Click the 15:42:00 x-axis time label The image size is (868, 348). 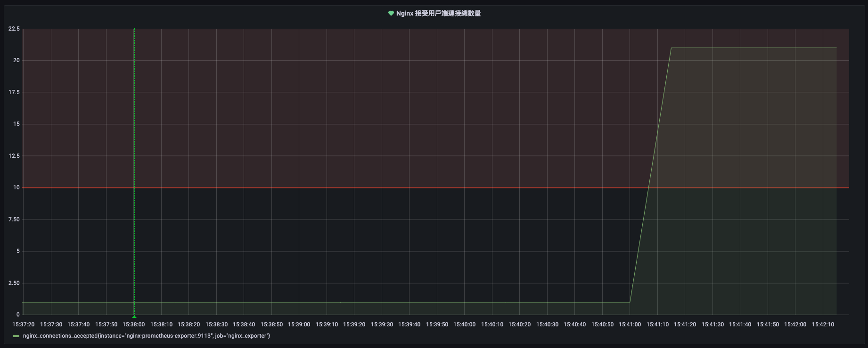[x=795, y=324]
